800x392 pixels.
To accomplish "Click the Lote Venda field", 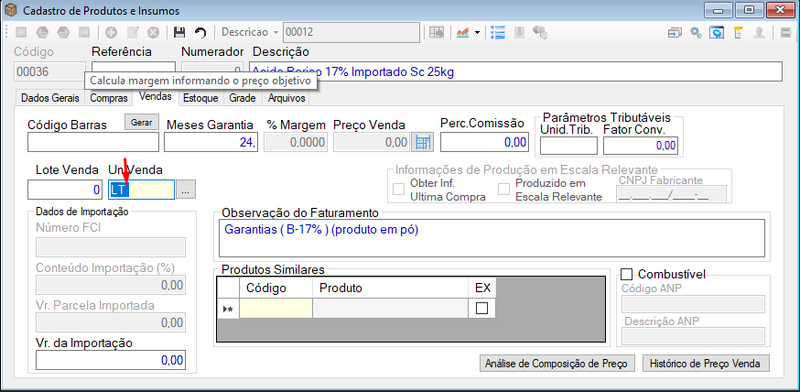I will [65, 190].
